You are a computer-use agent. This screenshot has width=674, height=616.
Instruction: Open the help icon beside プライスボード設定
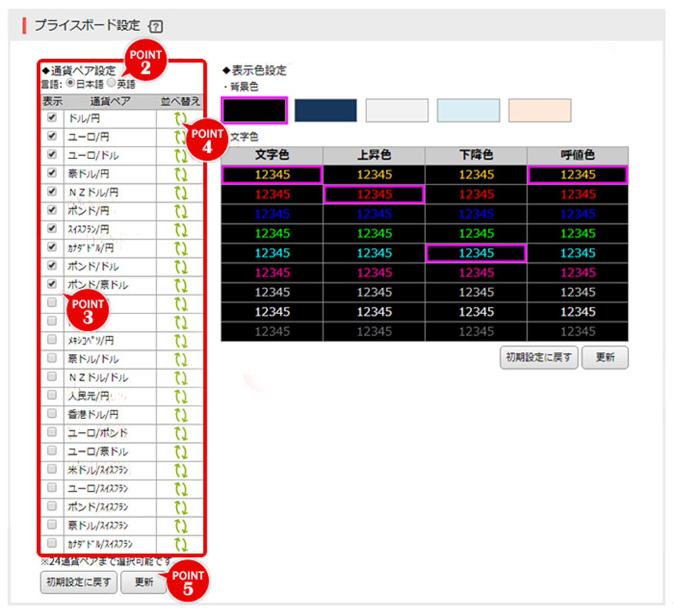tap(155, 26)
